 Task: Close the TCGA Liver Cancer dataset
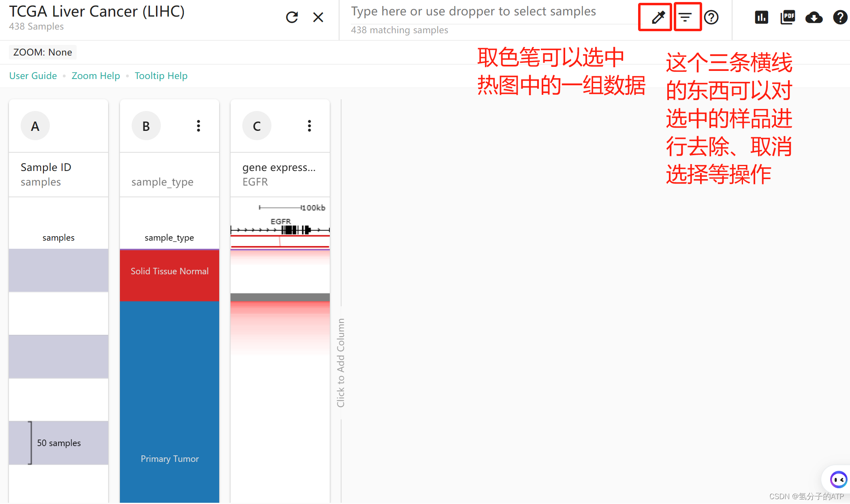(318, 17)
